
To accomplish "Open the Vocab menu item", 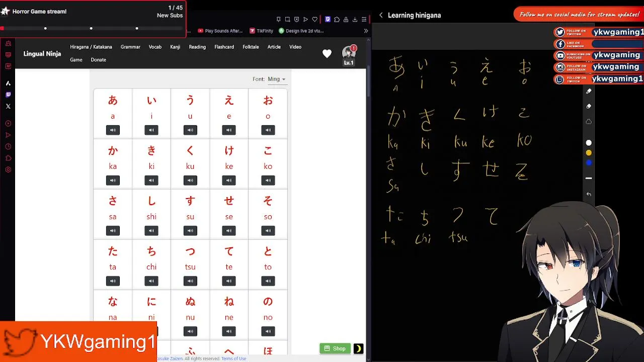I will click(x=155, y=47).
